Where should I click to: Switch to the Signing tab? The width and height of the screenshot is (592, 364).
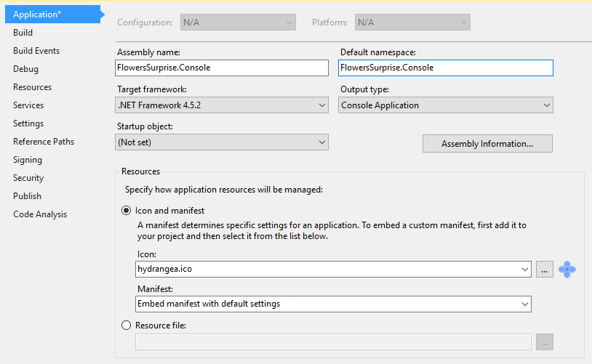28,160
